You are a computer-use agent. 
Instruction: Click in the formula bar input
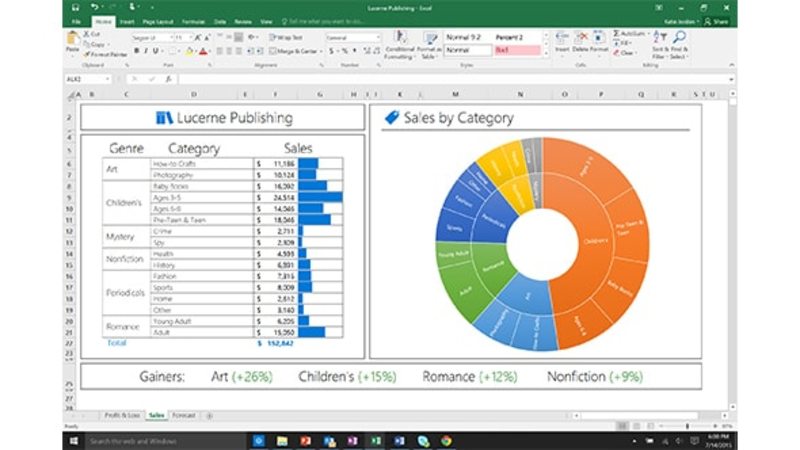[x=453, y=79]
